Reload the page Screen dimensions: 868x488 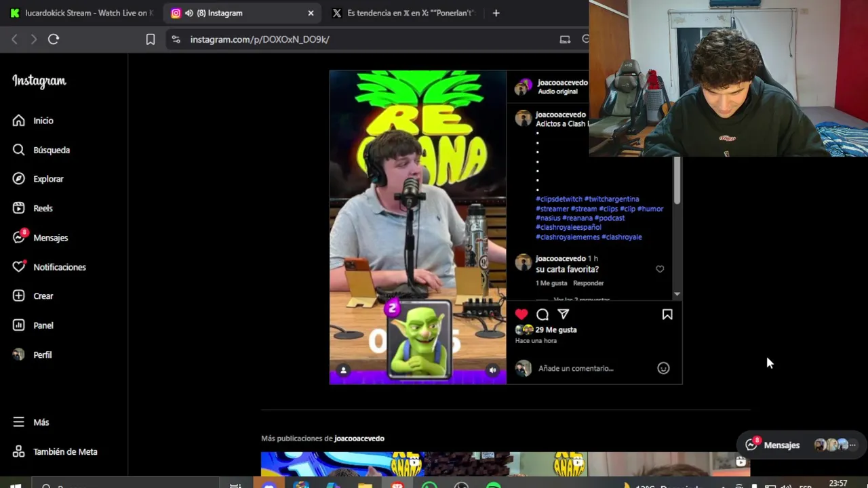point(54,39)
